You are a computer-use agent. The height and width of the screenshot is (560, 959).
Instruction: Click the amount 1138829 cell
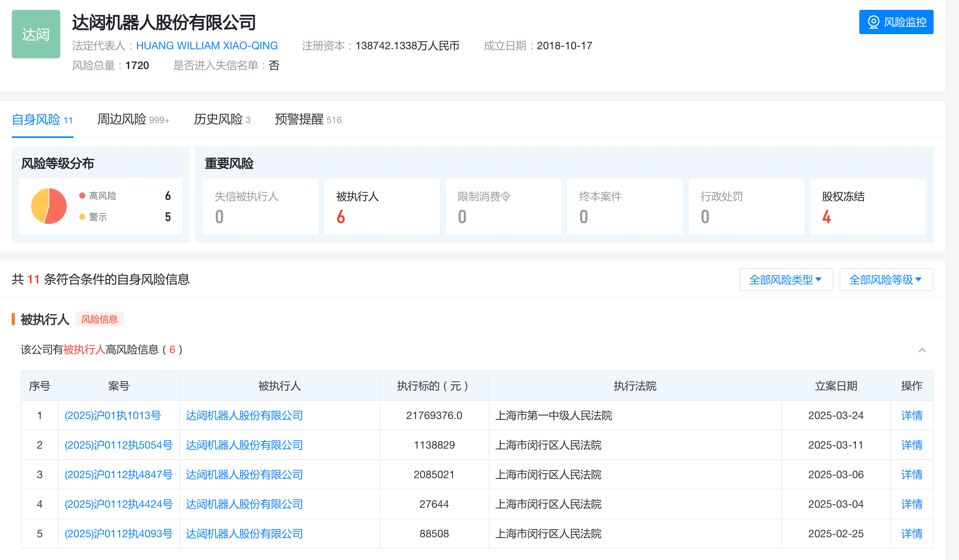click(x=434, y=445)
